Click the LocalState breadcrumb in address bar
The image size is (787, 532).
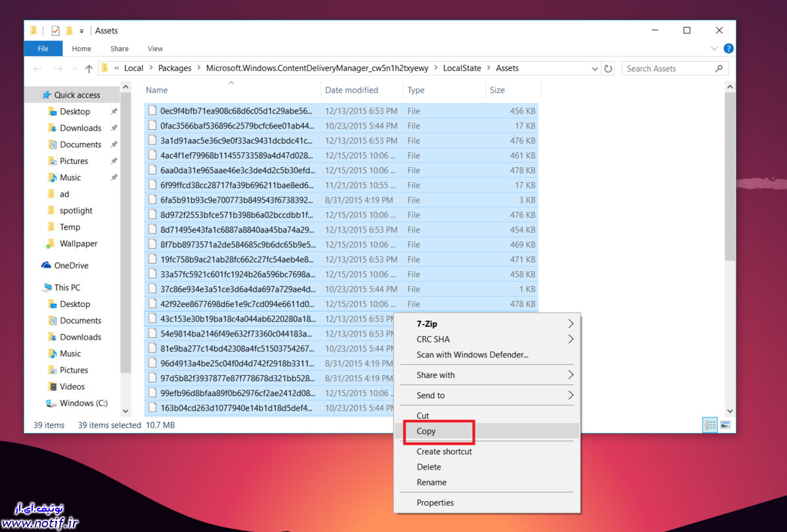(x=462, y=68)
